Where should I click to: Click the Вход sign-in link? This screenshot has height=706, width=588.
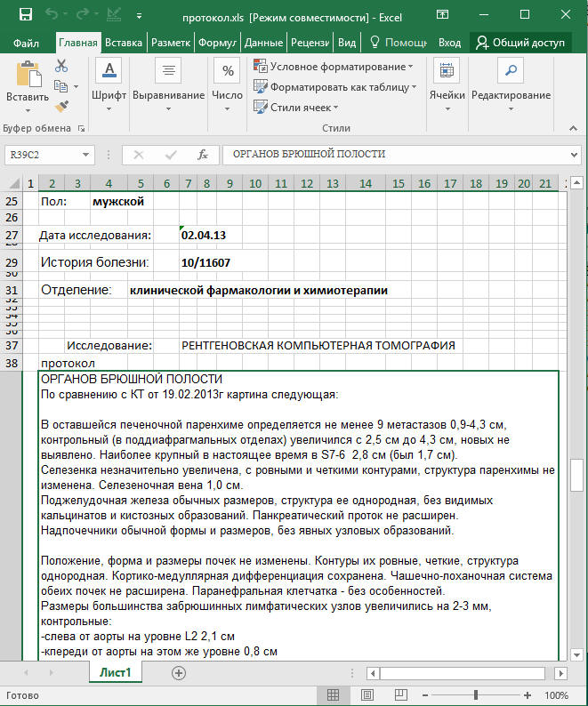(x=449, y=42)
